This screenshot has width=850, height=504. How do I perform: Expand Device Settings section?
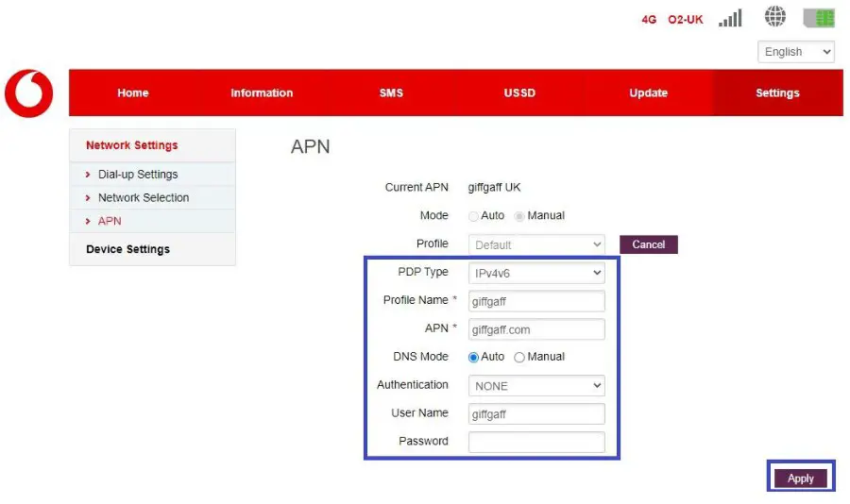(x=127, y=249)
